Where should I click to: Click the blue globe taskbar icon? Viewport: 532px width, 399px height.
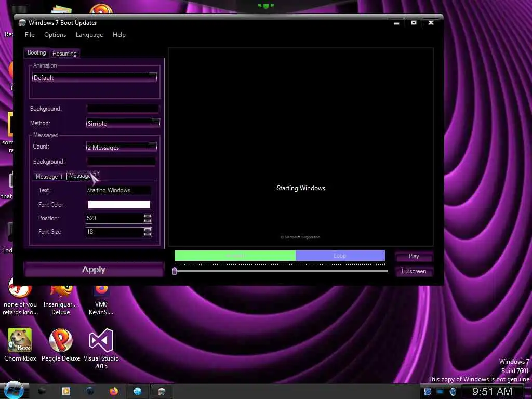137,391
